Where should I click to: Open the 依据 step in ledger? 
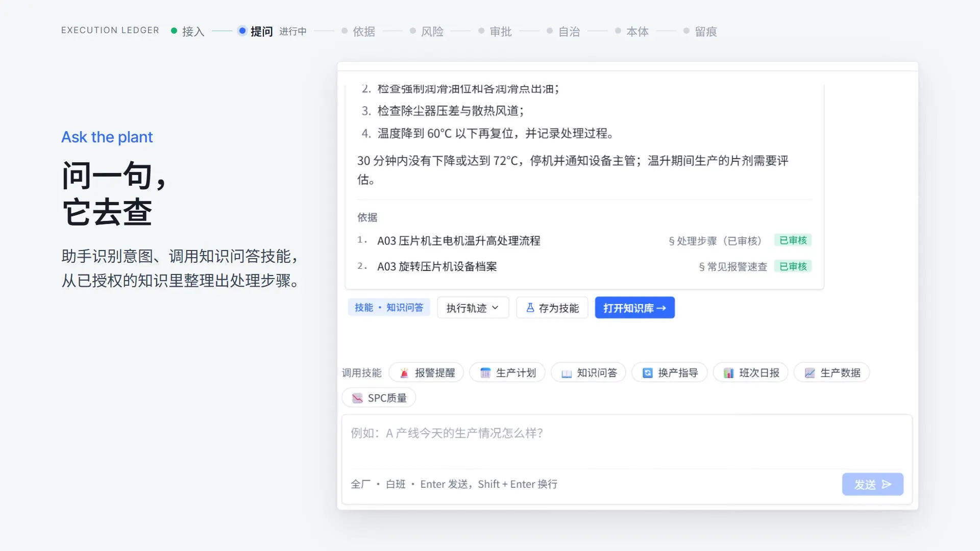click(x=359, y=31)
